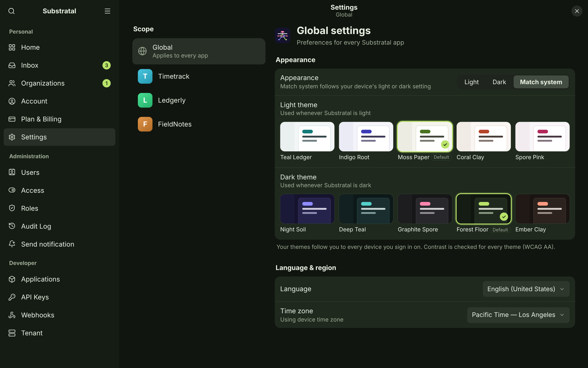Choose the Ledgerly scope
The image size is (588, 368).
coord(199,100)
